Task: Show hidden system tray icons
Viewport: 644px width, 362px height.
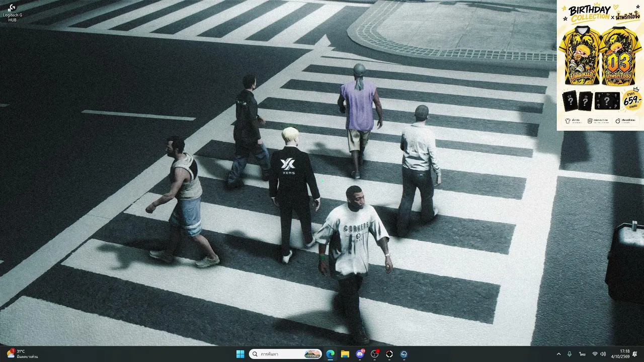Action: point(558,354)
